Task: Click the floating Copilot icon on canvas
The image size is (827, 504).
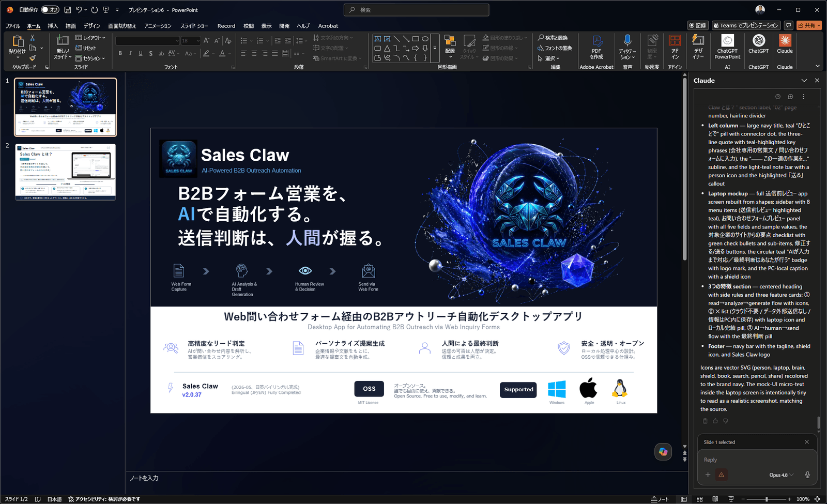Action: point(663,452)
